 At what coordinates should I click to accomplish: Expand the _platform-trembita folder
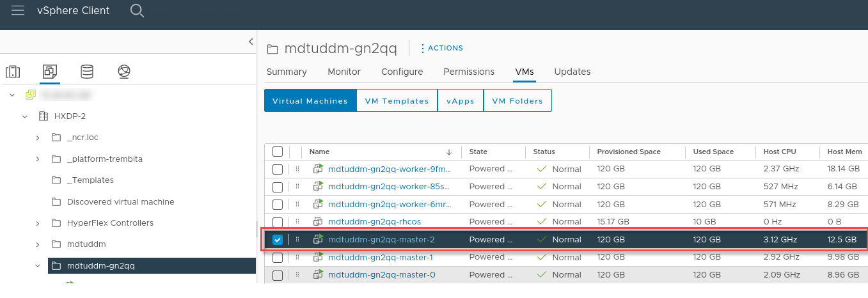[x=38, y=159]
